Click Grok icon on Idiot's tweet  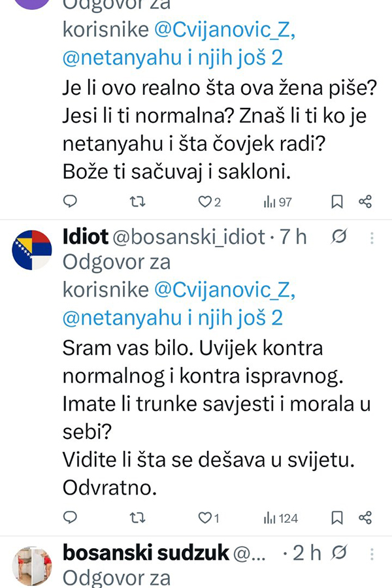pos(339,238)
